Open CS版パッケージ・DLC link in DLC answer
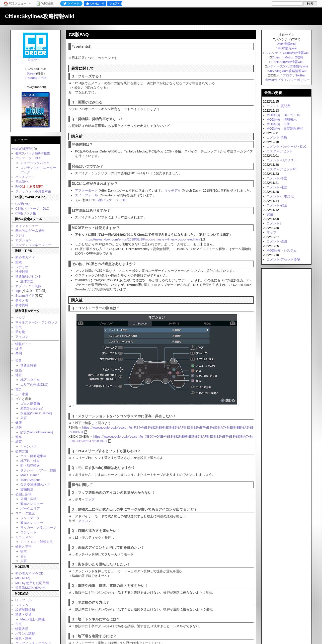Viewport: 322px width, 644px height. [111, 200]
